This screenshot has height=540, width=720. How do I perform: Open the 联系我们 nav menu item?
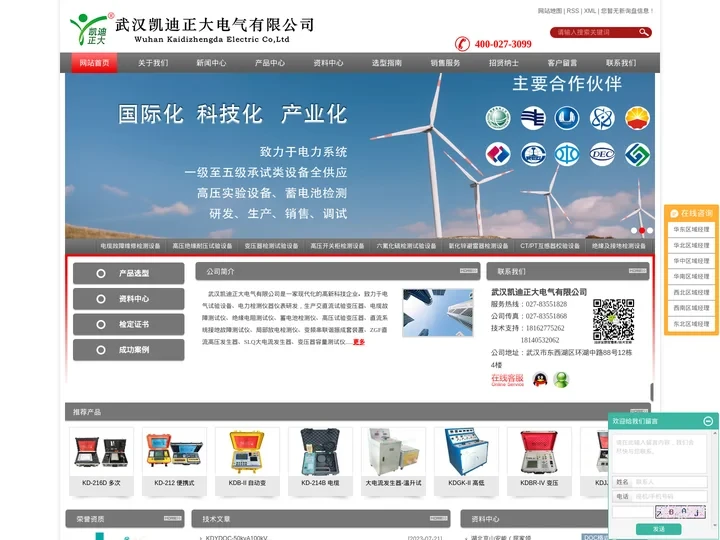coord(621,63)
